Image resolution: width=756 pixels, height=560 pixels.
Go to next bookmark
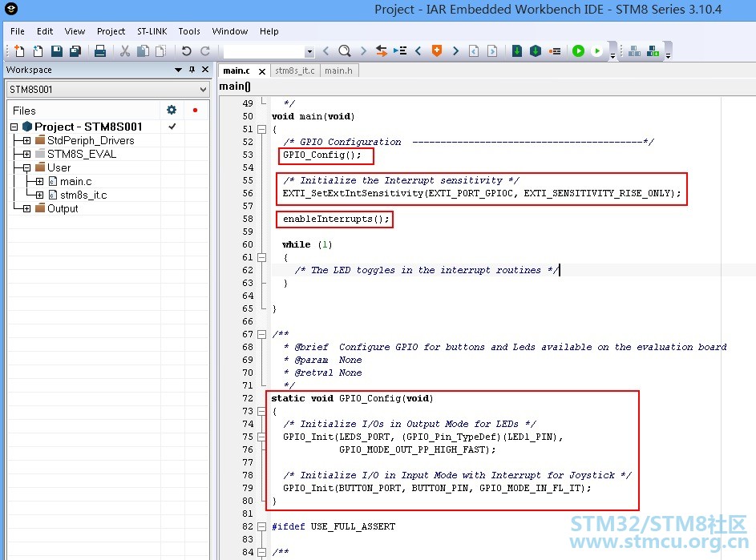tap(455, 50)
